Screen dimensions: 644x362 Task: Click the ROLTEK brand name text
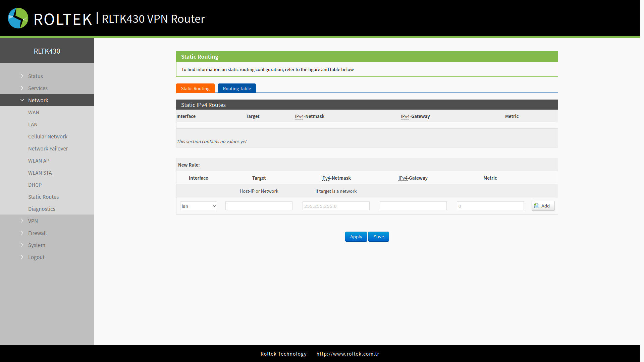click(63, 19)
